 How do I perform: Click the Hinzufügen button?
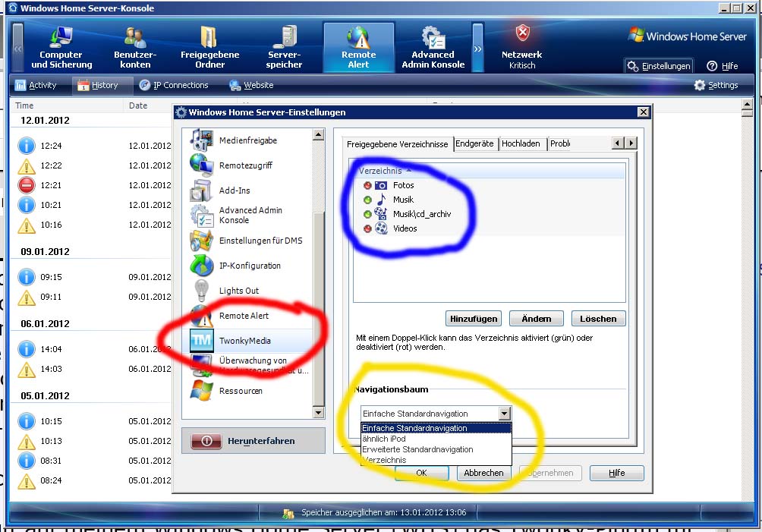point(473,319)
